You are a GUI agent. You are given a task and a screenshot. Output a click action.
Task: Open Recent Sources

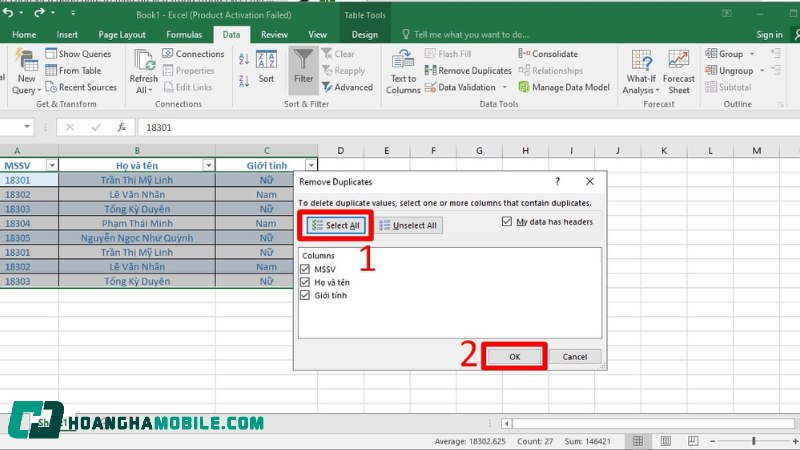tap(82, 87)
